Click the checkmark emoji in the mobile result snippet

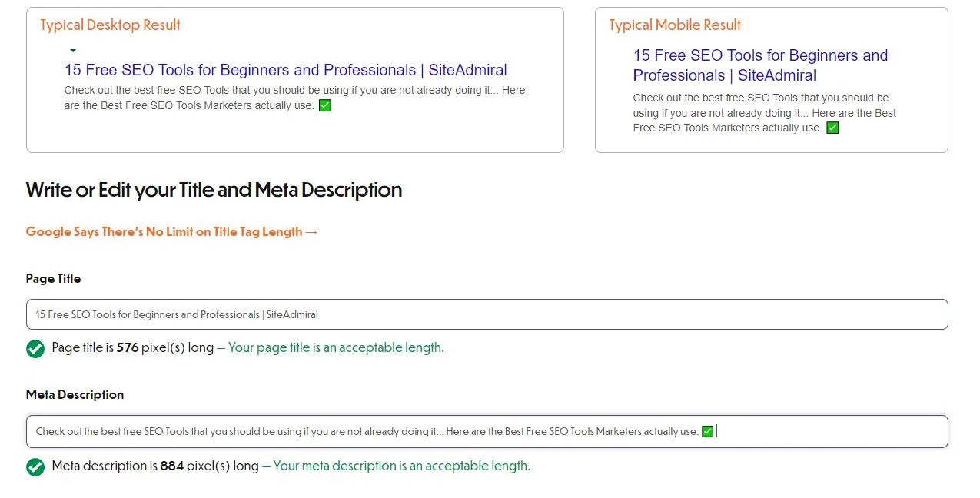(x=832, y=128)
